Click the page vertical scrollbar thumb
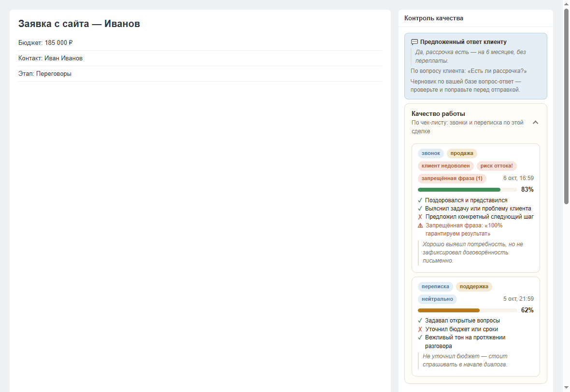The image size is (570, 392). tap(566, 106)
